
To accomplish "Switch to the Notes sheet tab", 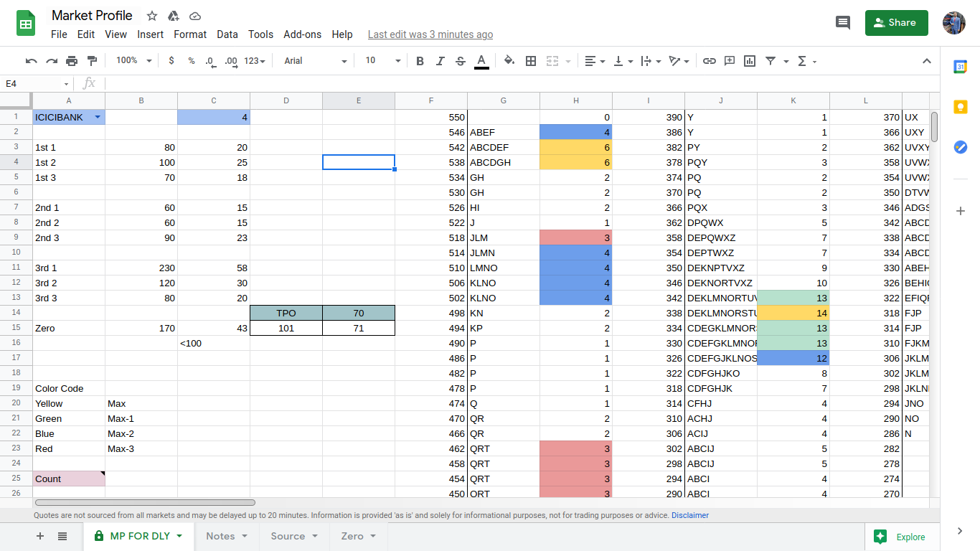I will (x=227, y=536).
